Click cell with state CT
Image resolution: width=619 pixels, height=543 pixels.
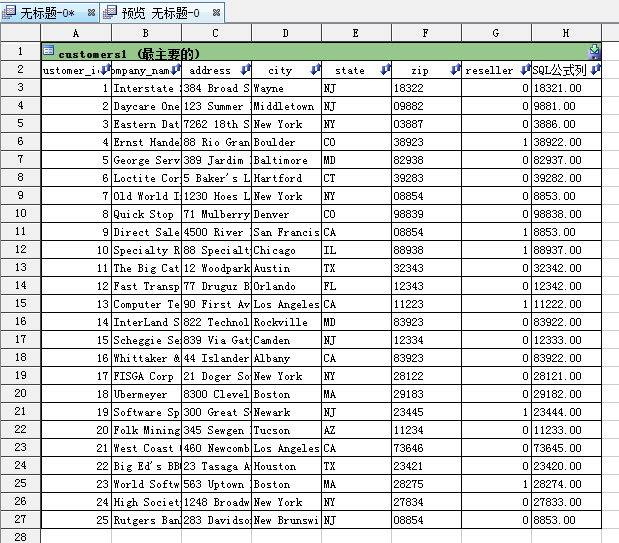tap(356, 178)
